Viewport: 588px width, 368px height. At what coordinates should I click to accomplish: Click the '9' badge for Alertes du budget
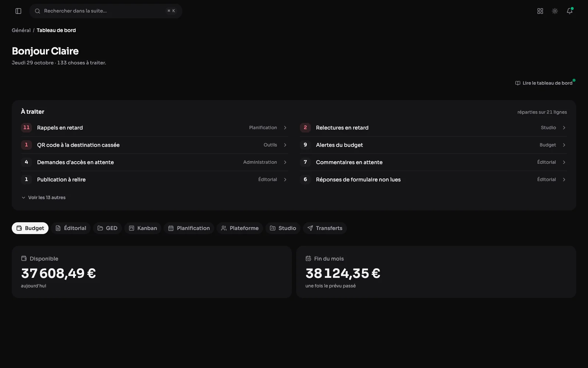tap(305, 145)
